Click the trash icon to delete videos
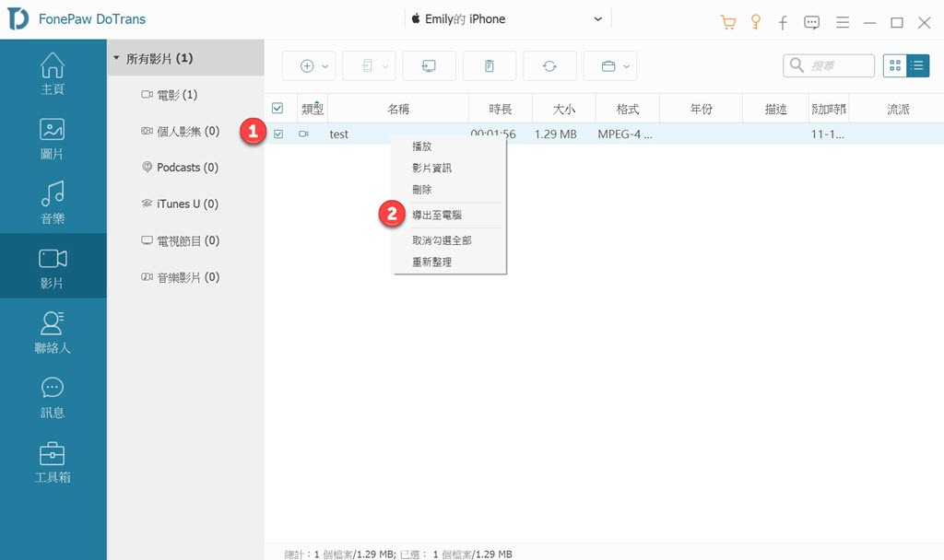This screenshot has width=944, height=560. [490, 64]
